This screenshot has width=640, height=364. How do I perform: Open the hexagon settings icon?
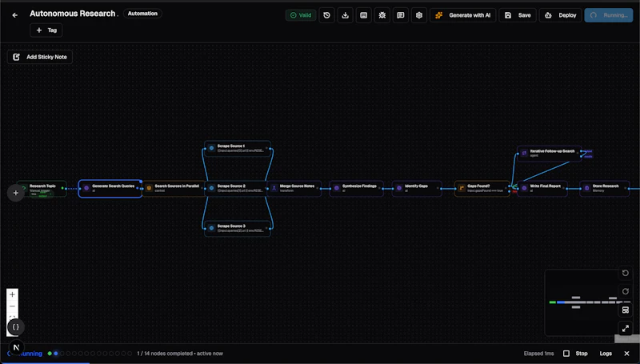[x=418, y=15]
